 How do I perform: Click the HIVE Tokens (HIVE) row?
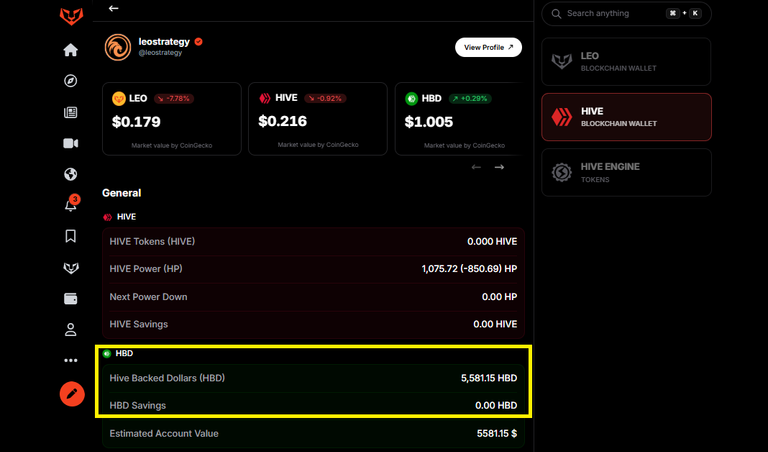[313, 241]
